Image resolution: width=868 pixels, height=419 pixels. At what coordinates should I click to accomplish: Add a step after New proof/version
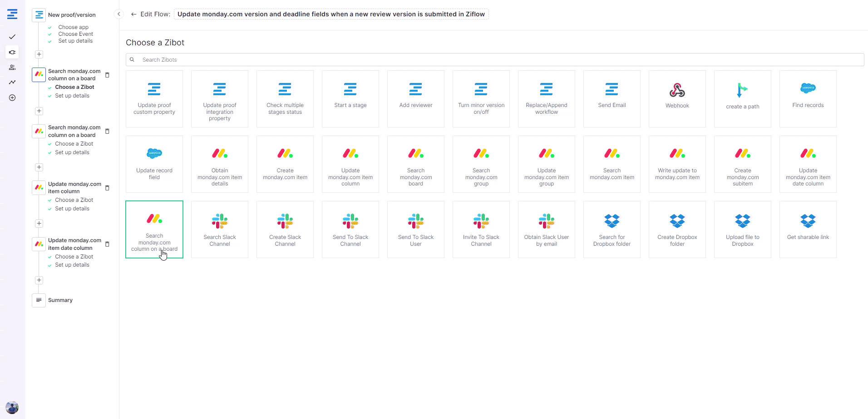click(39, 54)
